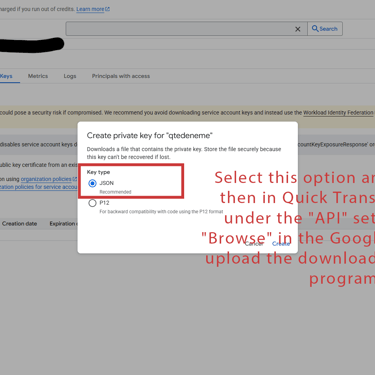Select the P12 key type radio button

(x=92, y=203)
